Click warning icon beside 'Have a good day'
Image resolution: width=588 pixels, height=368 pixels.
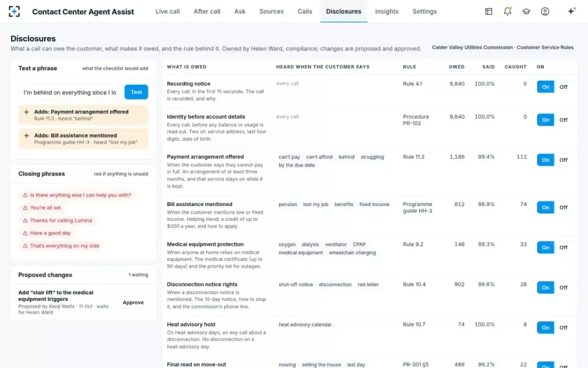pos(25,234)
